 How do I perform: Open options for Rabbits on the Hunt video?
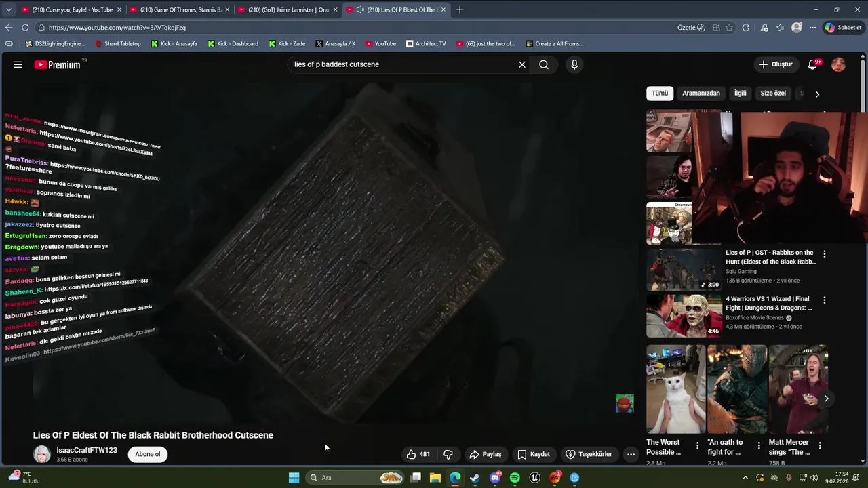point(825,254)
